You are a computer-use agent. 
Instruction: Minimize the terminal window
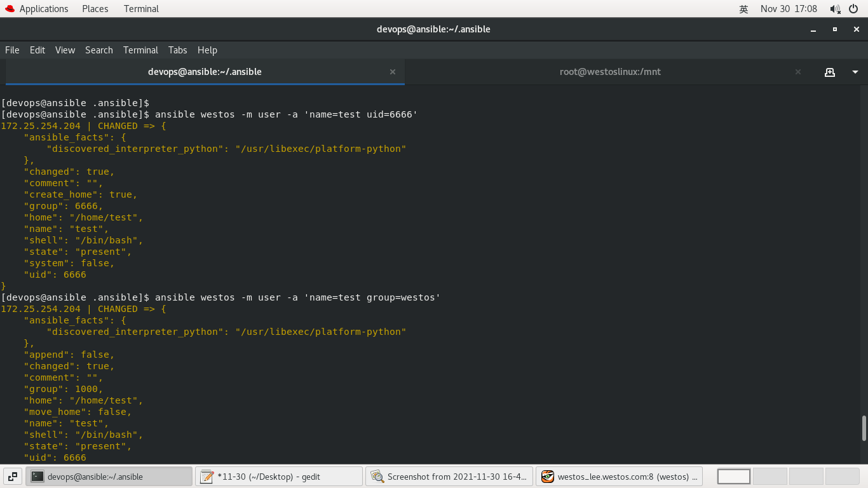[813, 29]
